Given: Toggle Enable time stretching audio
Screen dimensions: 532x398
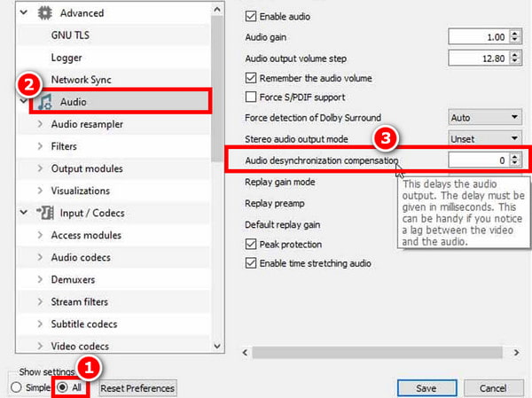Looking at the screenshot, I should pyautogui.click(x=251, y=263).
